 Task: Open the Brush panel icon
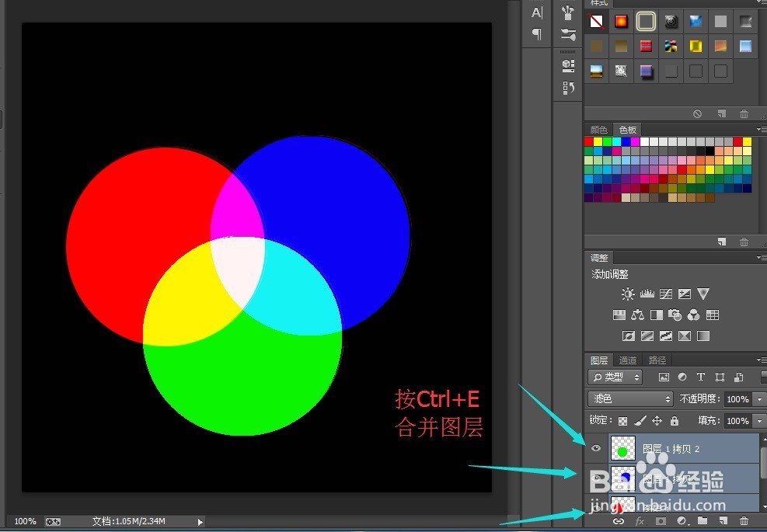click(x=568, y=12)
